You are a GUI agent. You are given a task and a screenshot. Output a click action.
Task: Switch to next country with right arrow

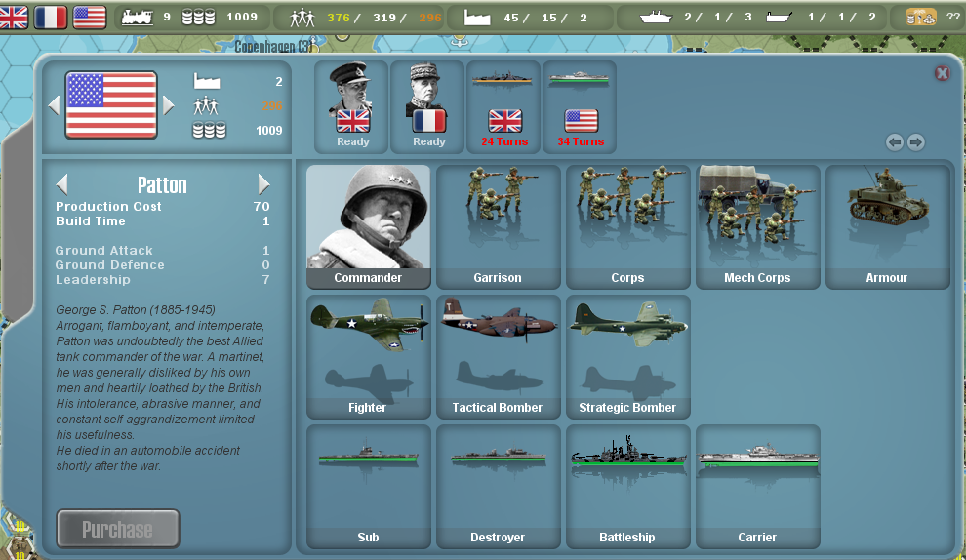tap(168, 105)
